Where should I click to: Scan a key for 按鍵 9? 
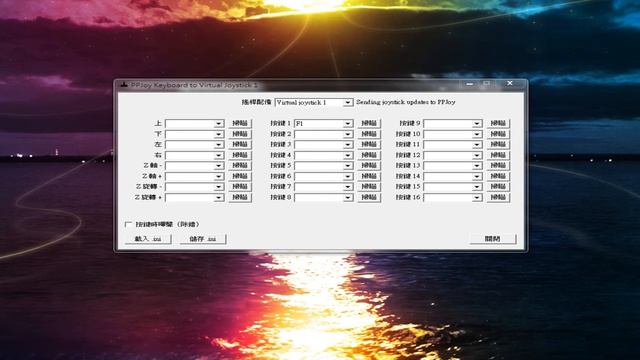point(498,123)
